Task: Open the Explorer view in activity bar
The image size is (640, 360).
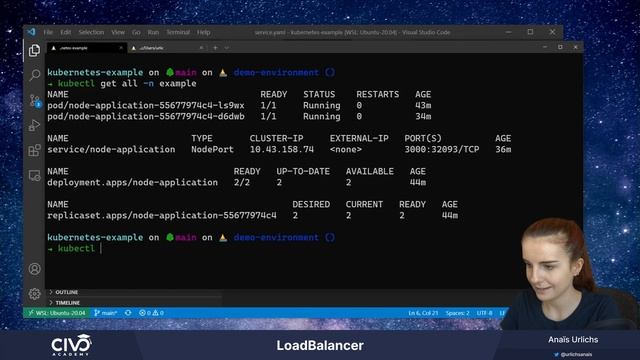Action: pos(35,51)
